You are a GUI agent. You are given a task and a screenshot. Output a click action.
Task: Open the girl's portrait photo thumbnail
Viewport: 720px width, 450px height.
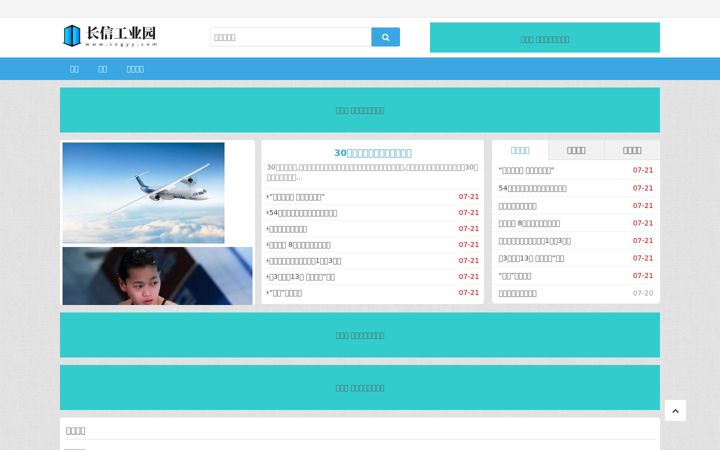158,276
